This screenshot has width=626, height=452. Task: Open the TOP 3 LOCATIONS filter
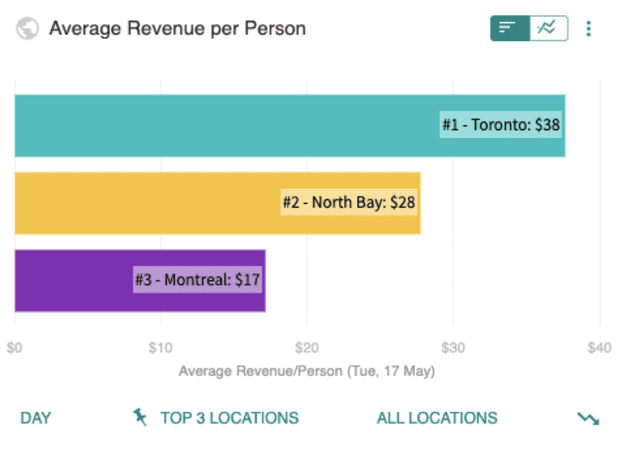230,418
